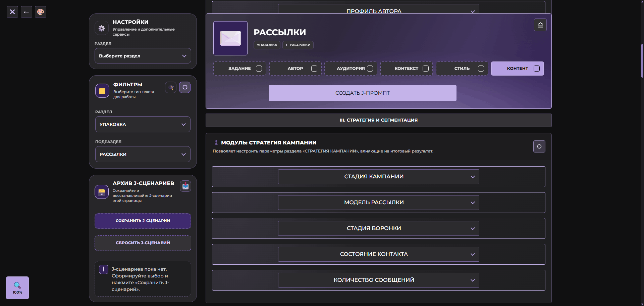This screenshot has height=306, width=644.
Task: Click the РАССЫЛКИ breadcrumb tag
Action: tap(298, 45)
